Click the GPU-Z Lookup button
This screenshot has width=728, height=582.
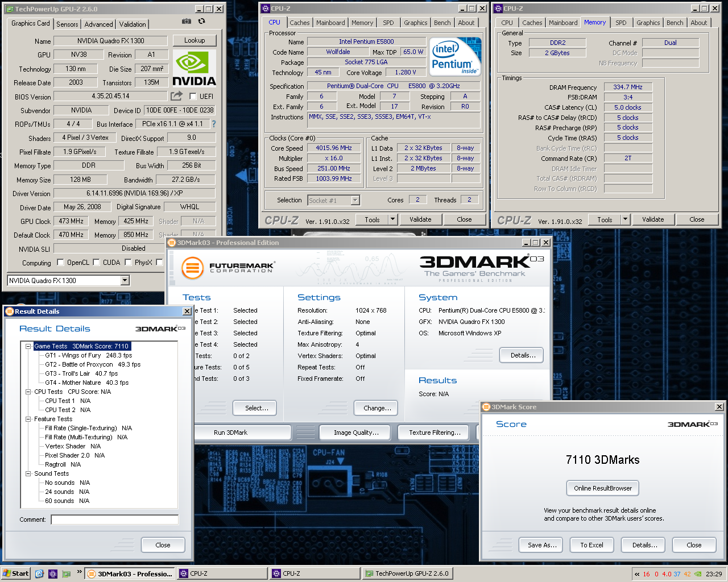195,40
